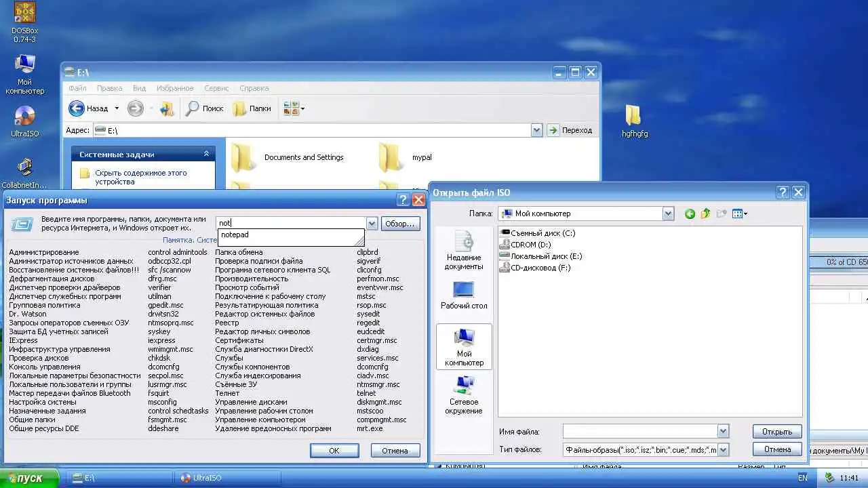Switch to UltraISO taskbar button

tap(226, 478)
